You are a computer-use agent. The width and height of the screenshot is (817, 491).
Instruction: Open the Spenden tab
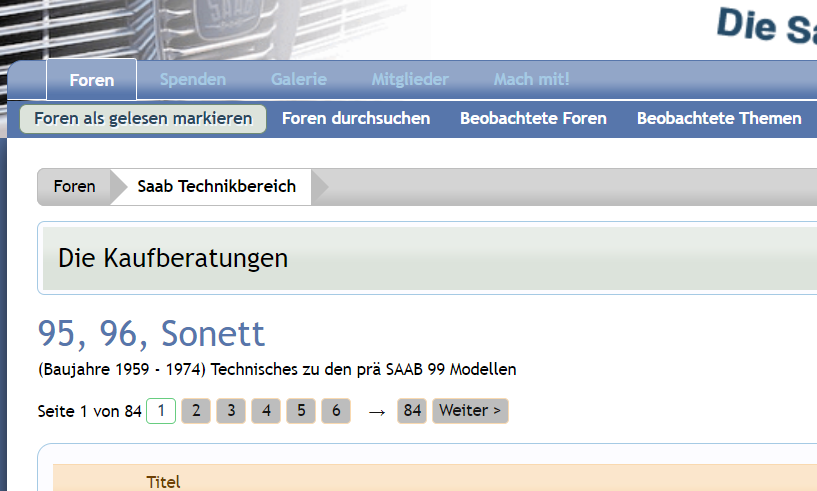193,79
